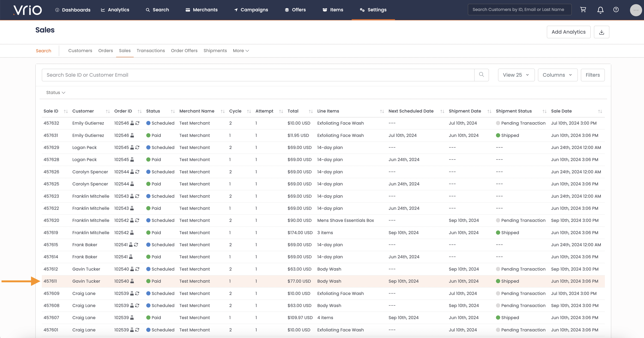Sort by Total column arrows
The image size is (644, 338).
311,111
